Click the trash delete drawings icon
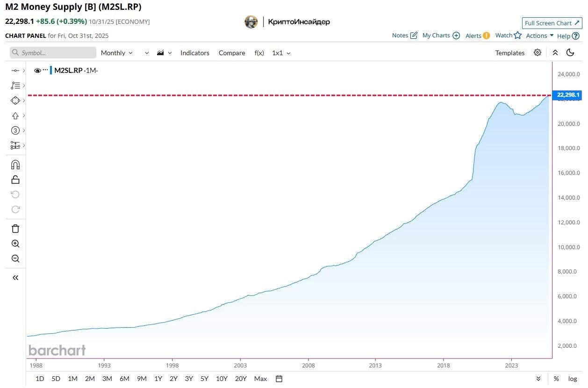This screenshot has height=388, width=588. [15, 229]
